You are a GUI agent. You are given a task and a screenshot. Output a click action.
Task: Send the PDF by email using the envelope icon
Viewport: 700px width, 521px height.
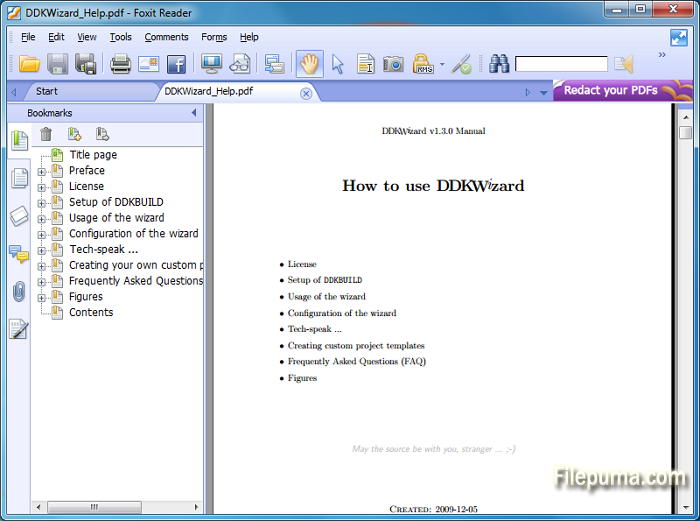tap(149, 64)
